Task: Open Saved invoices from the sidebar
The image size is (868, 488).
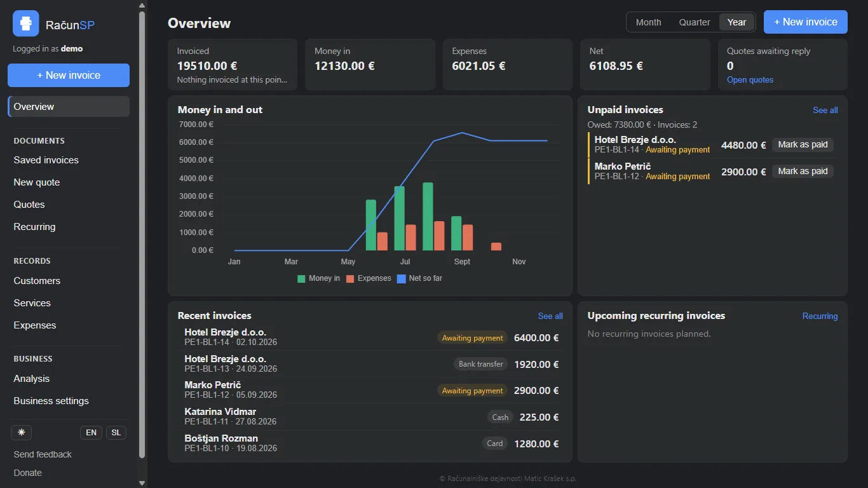Action: pyautogui.click(x=69, y=160)
